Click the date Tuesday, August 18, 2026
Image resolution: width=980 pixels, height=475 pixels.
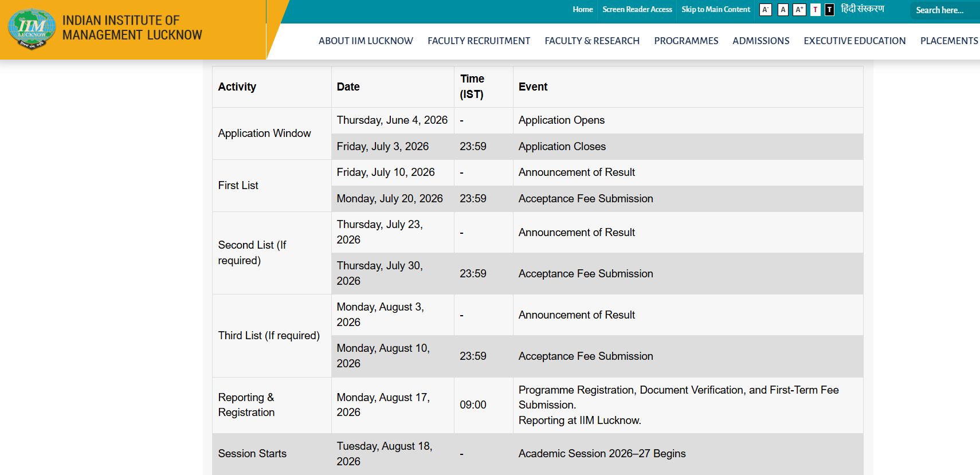[385, 454]
